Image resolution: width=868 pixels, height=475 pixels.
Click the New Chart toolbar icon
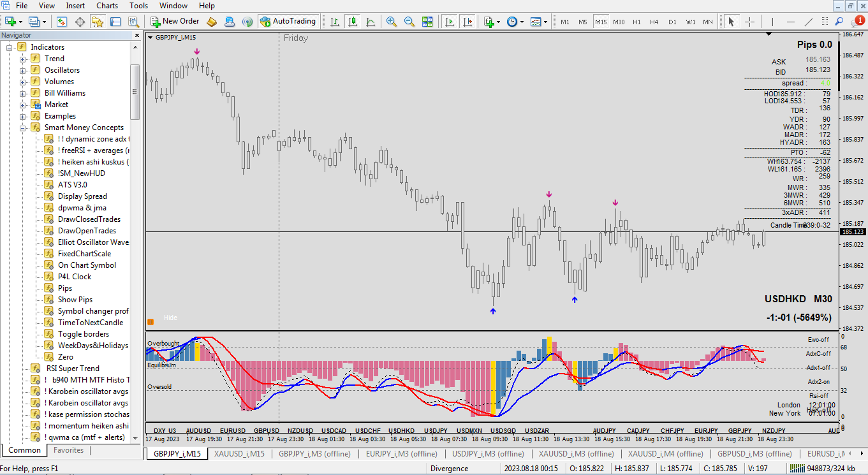(x=11, y=22)
